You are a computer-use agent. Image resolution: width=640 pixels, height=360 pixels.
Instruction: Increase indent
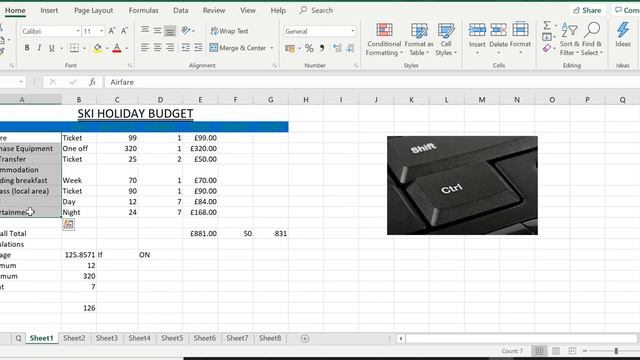pyautogui.click(x=198, y=48)
